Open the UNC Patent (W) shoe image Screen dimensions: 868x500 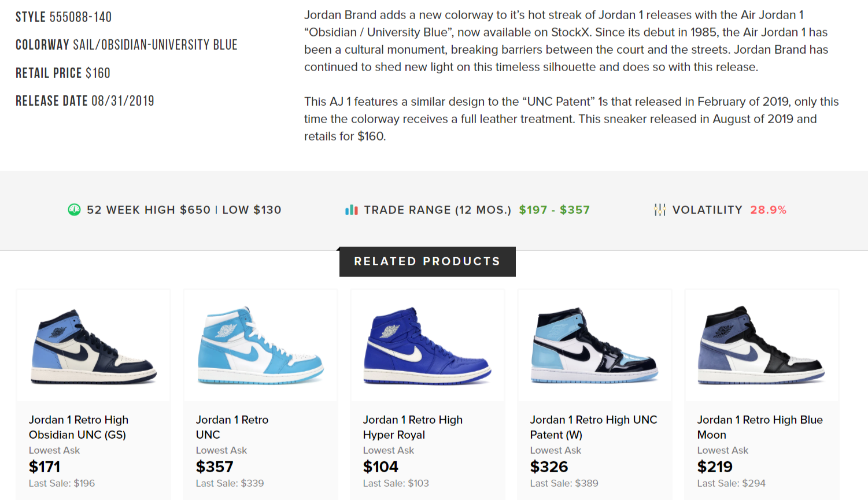594,346
